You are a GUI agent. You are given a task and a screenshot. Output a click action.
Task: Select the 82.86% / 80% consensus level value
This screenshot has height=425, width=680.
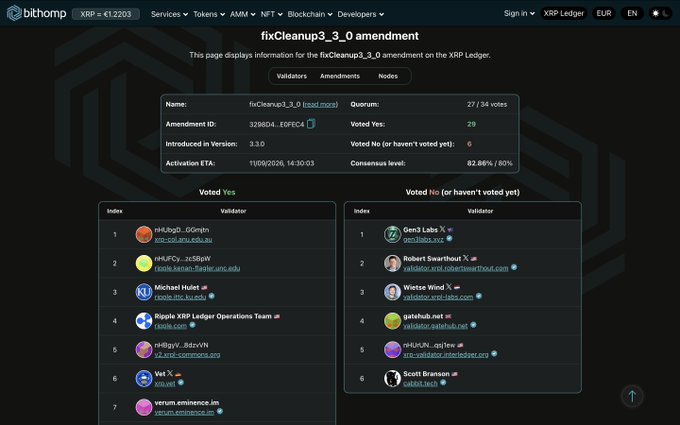point(490,163)
